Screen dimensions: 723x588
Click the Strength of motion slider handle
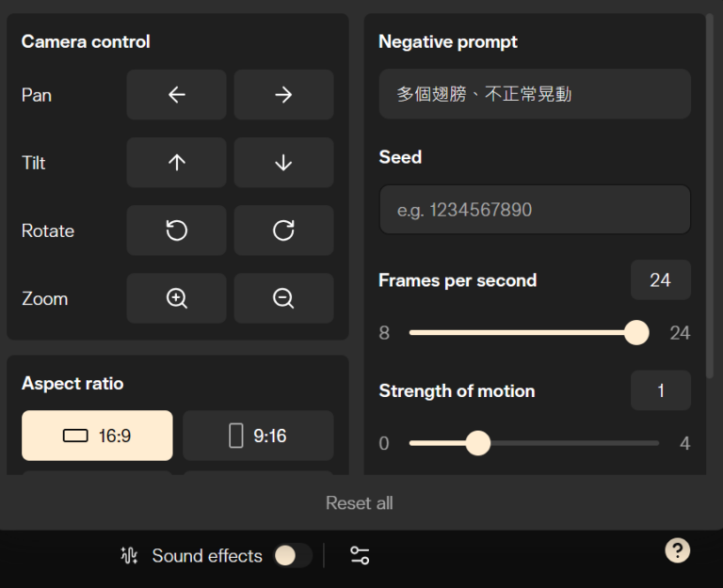[478, 443]
